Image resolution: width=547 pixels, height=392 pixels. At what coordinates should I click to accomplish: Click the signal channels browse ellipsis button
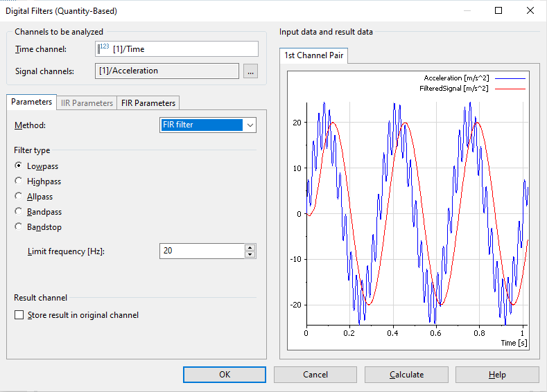point(250,71)
